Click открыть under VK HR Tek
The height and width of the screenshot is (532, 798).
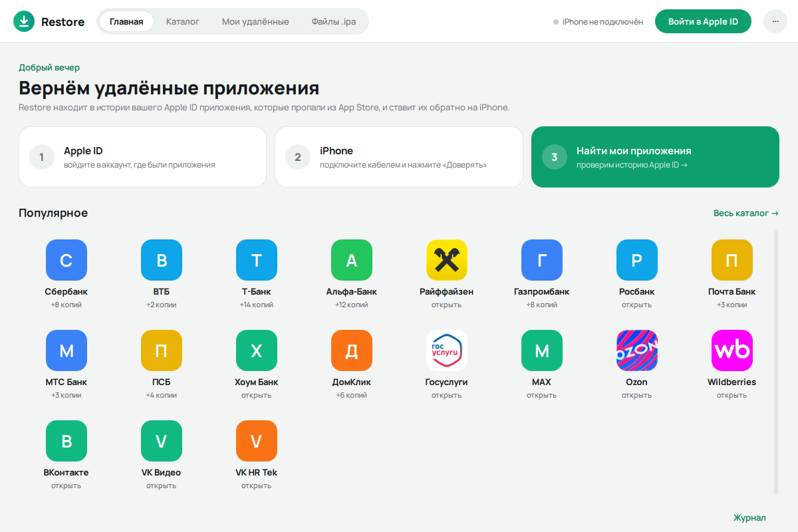(x=257, y=485)
